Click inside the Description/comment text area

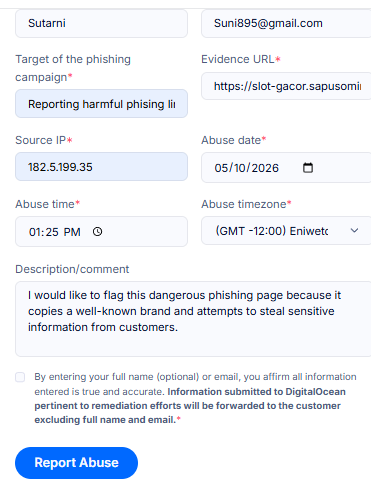(x=193, y=319)
